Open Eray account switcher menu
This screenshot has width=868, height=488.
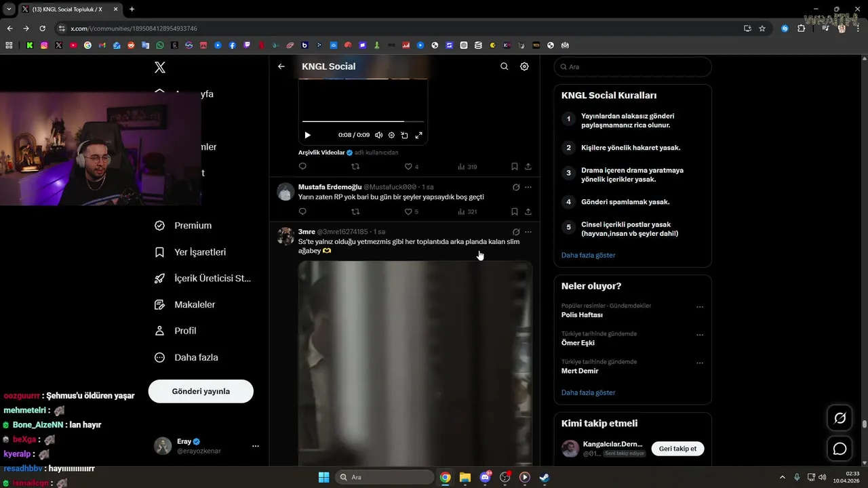[207, 446]
